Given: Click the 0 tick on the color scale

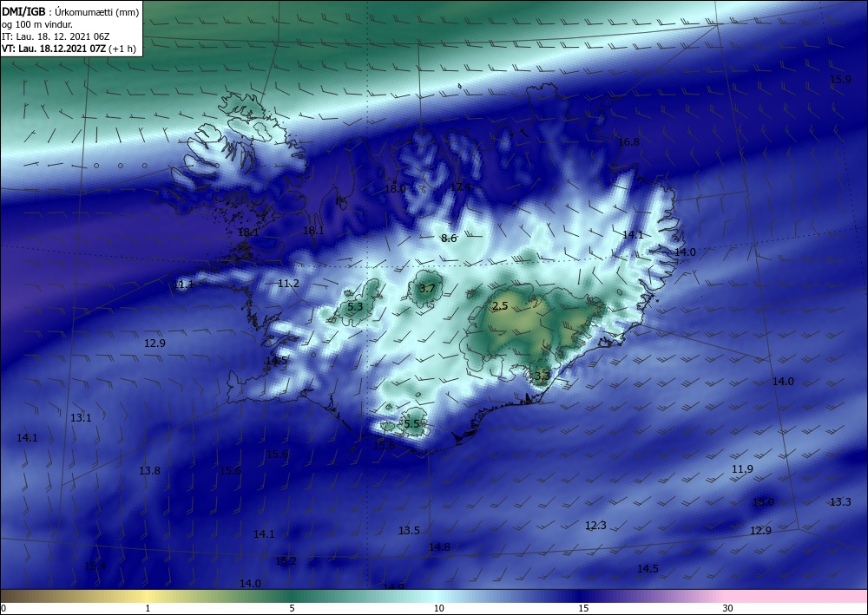Looking at the screenshot, I should pos(3,609).
